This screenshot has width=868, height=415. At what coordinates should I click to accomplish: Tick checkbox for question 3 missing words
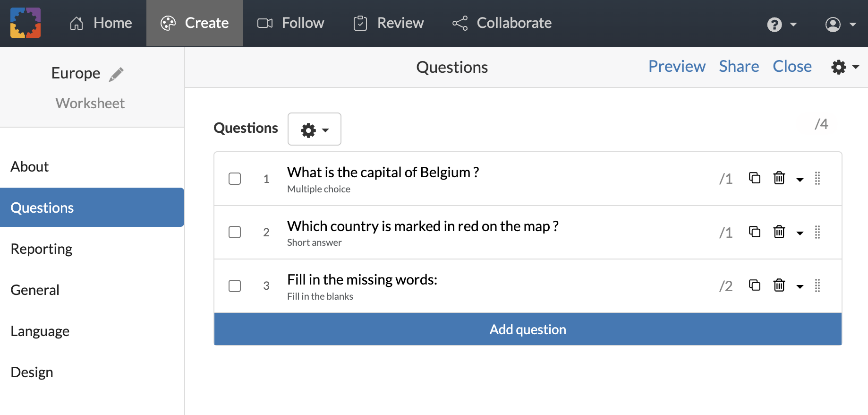point(235,286)
